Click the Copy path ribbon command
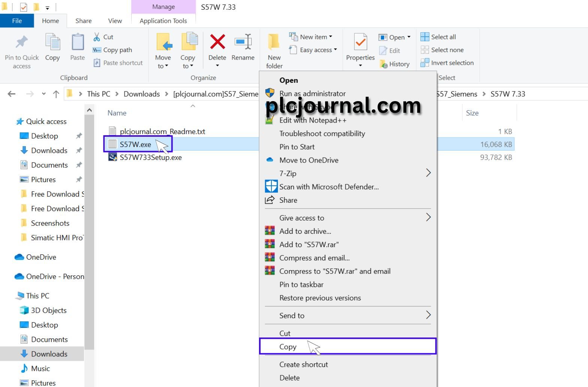Viewport: 588px width, 387px height. click(112, 50)
